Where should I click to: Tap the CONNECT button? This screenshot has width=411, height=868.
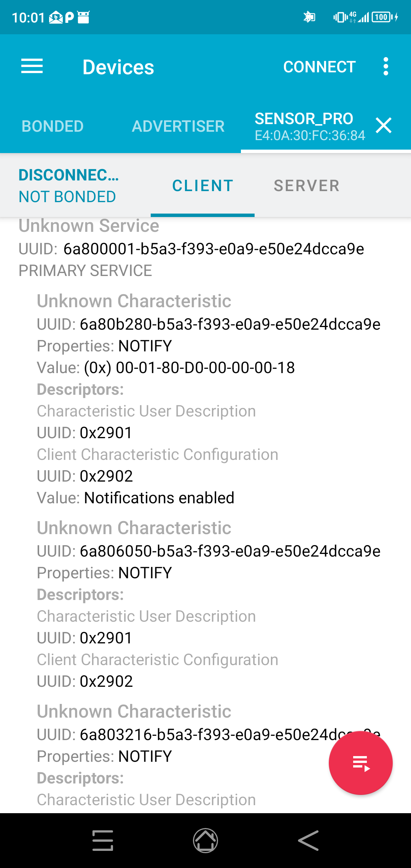coord(319,67)
